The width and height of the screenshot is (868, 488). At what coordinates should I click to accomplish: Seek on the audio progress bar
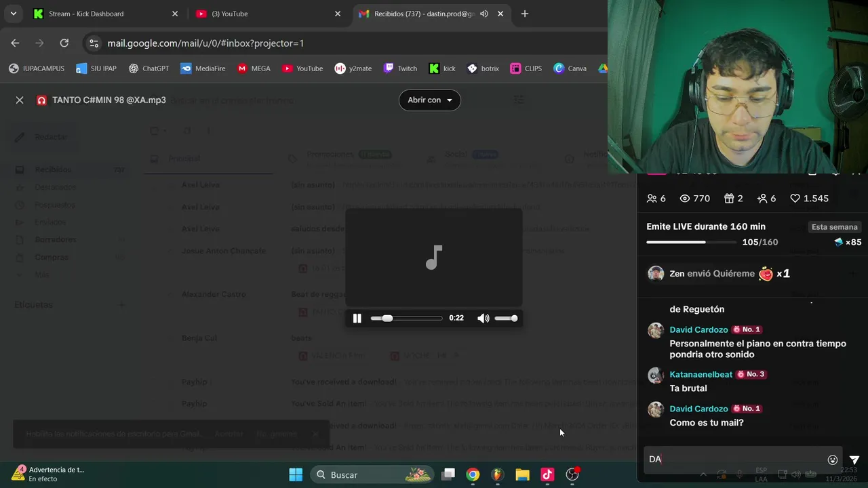pos(406,319)
